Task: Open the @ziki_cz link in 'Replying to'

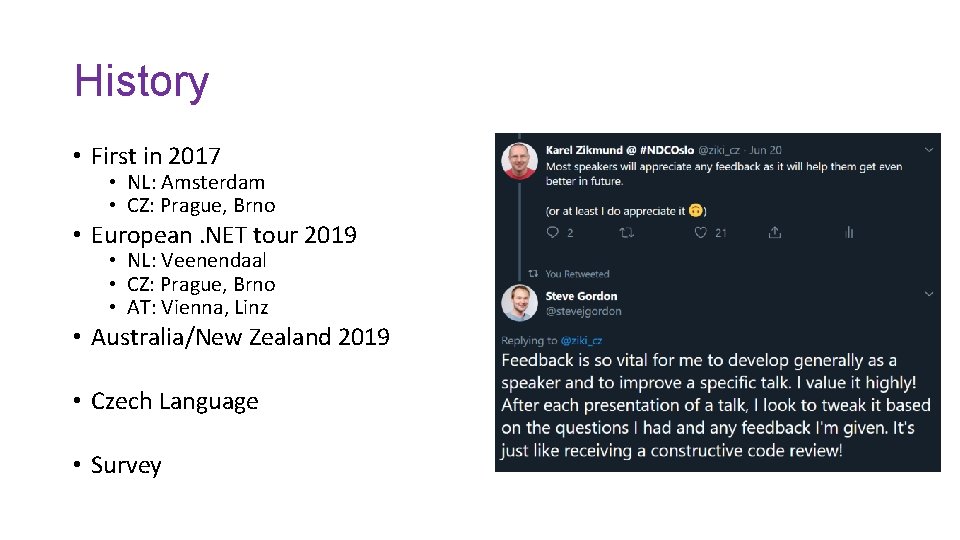Action: pos(582,341)
